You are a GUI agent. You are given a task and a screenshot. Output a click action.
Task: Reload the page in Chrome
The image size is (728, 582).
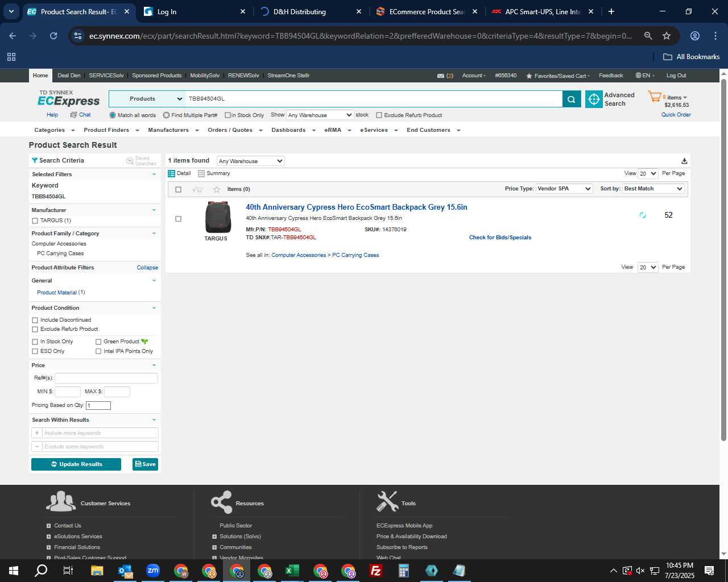(53, 36)
